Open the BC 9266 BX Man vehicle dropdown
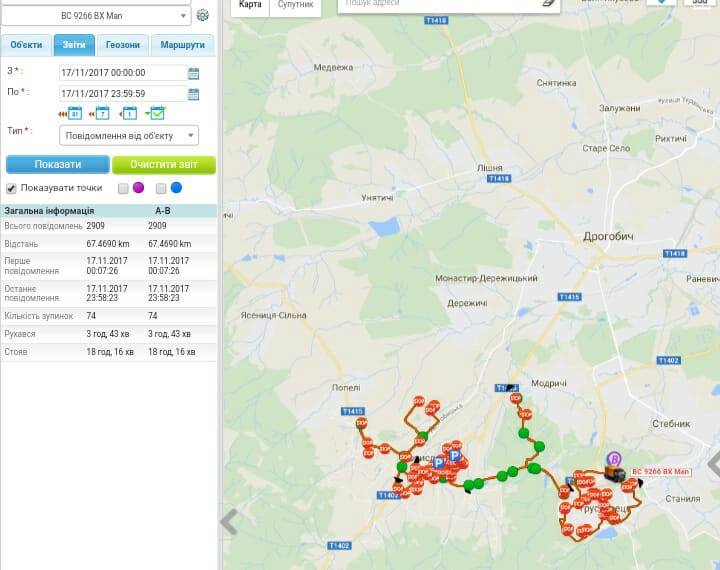This screenshot has width=720, height=570. (x=96, y=16)
